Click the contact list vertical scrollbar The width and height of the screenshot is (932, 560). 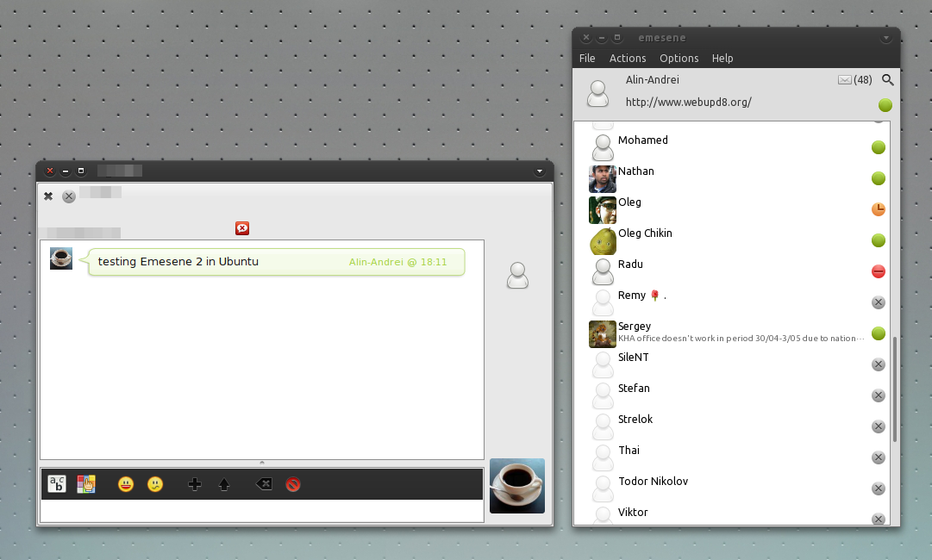pyautogui.click(x=895, y=389)
